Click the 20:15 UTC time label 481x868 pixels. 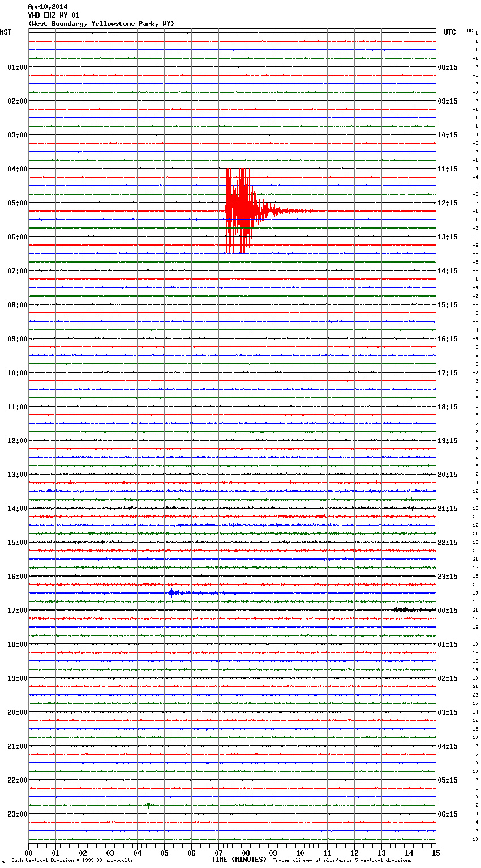[448, 475]
